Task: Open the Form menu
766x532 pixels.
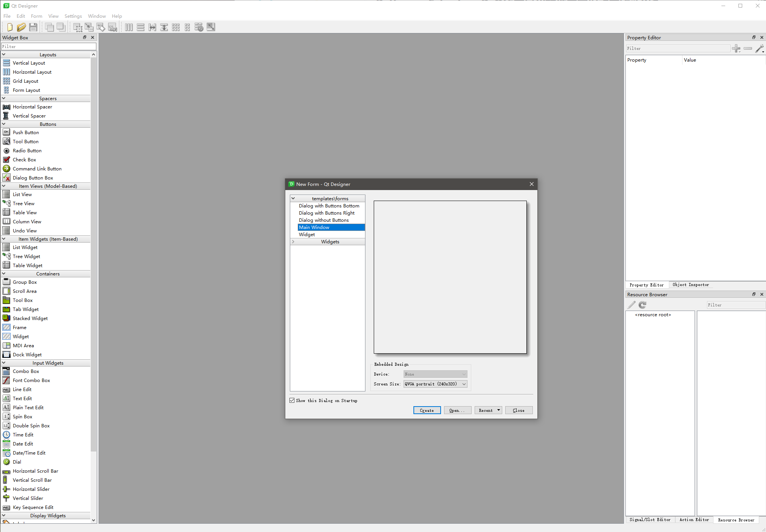Action: (37, 16)
